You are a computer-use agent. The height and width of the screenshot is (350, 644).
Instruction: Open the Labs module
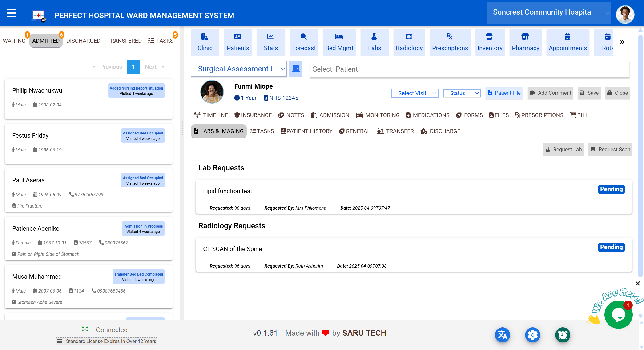pos(374,42)
